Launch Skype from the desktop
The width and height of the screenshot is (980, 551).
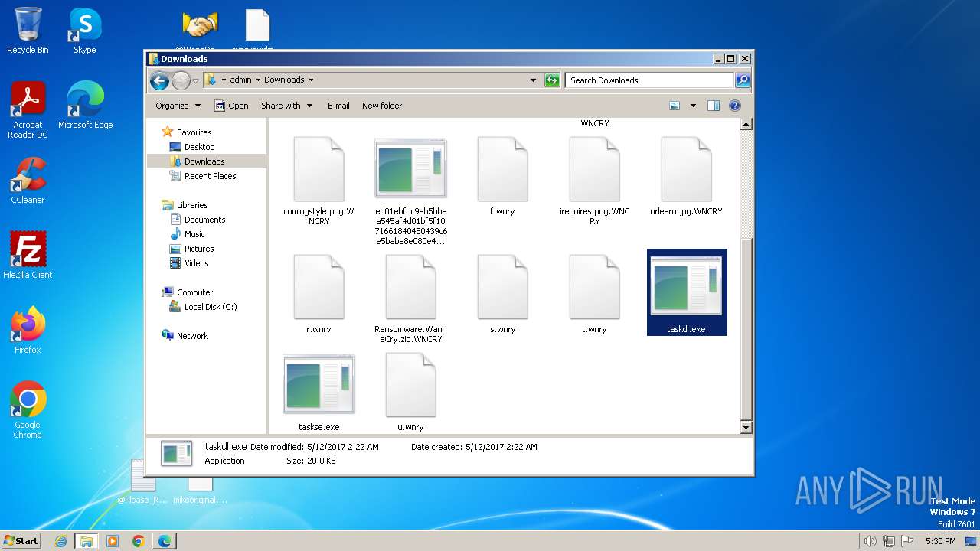[84, 31]
